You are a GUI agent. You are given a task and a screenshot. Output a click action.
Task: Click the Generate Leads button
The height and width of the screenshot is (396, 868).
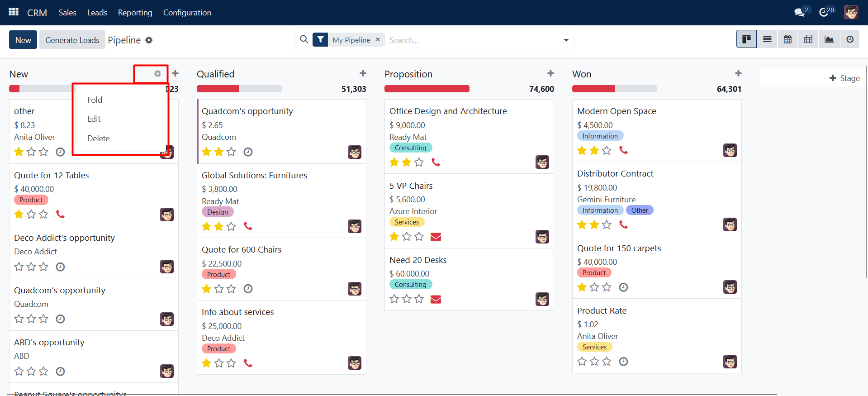[72, 40]
